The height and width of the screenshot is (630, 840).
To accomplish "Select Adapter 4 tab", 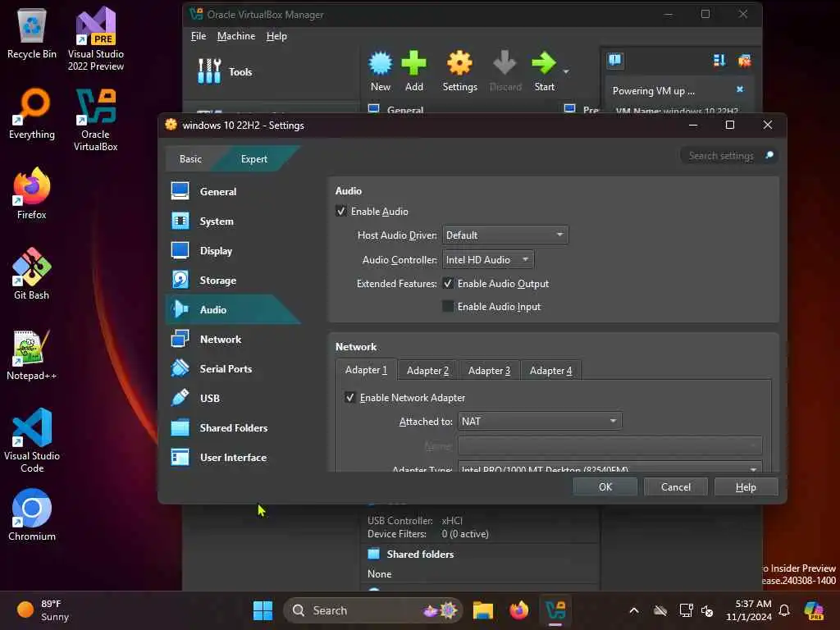I will 550,370.
